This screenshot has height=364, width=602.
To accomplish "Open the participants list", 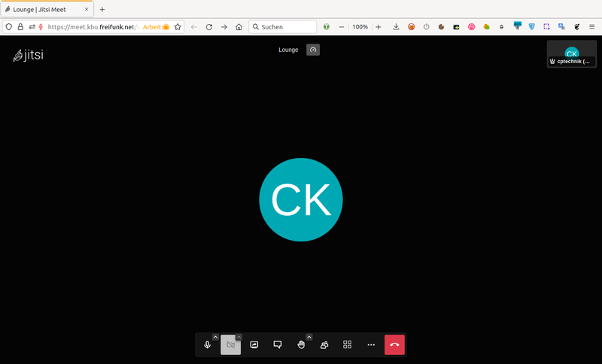I will [x=324, y=344].
